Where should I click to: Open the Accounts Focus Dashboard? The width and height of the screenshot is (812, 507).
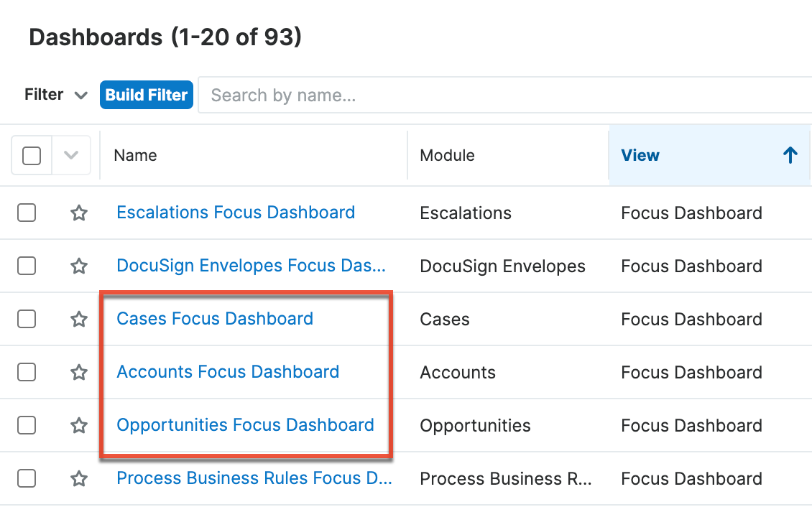click(228, 372)
